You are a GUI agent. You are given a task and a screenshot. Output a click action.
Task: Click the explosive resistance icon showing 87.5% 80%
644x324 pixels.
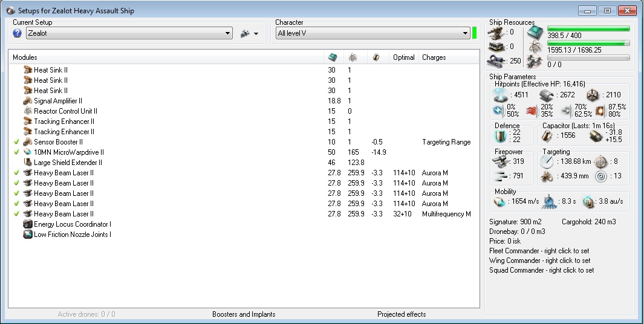point(600,111)
